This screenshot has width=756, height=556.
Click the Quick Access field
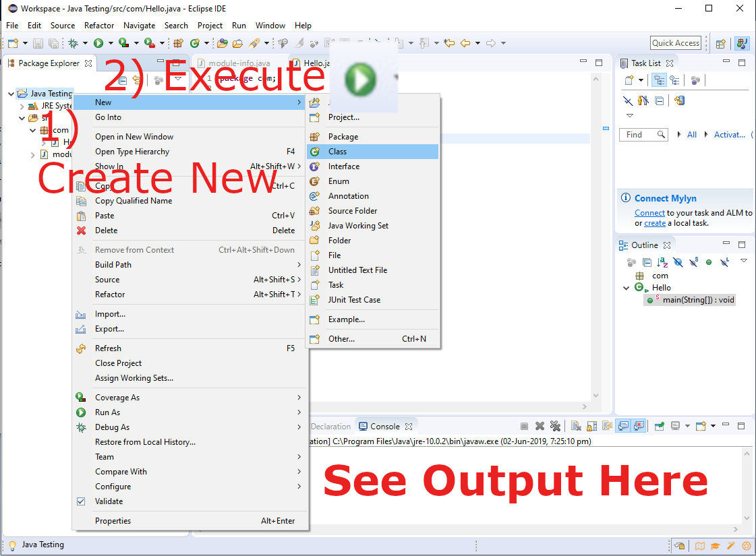pyautogui.click(x=675, y=42)
